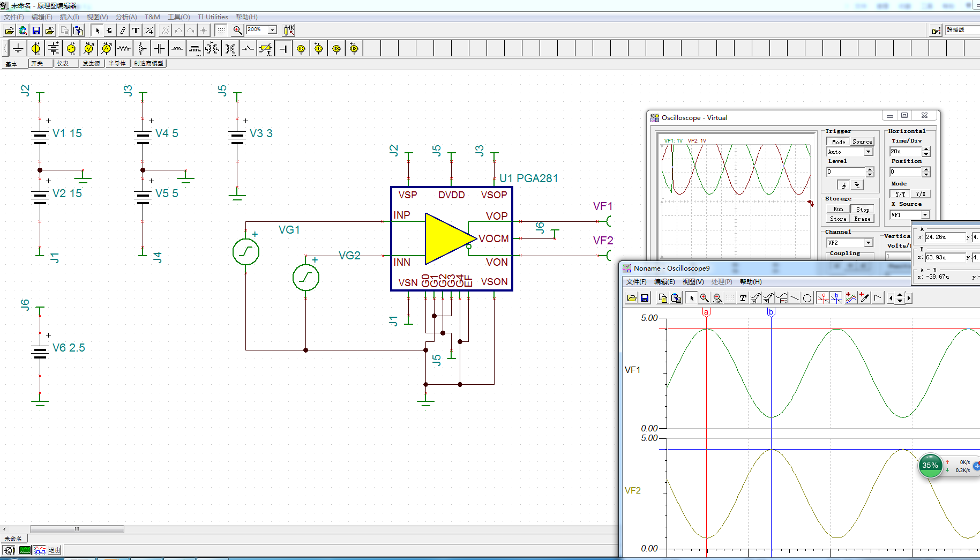Expand the X Source VF1 dropdown
Image resolution: width=980 pixels, height=560 pixels.
coord(925,215)
